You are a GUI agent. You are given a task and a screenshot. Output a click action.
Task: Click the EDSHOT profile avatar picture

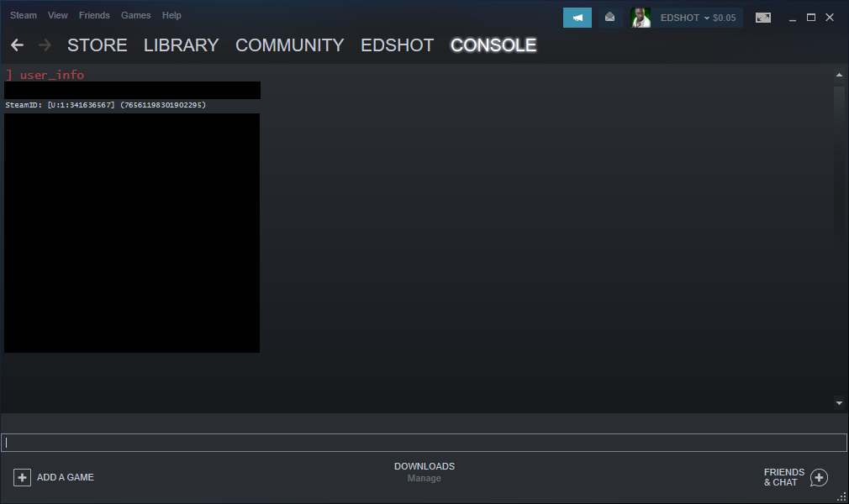pos(641,18)
